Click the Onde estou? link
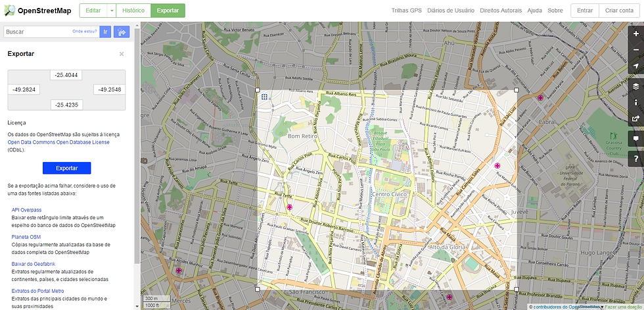This screenshot has height=310, width=644. click(x=85, y=31)
